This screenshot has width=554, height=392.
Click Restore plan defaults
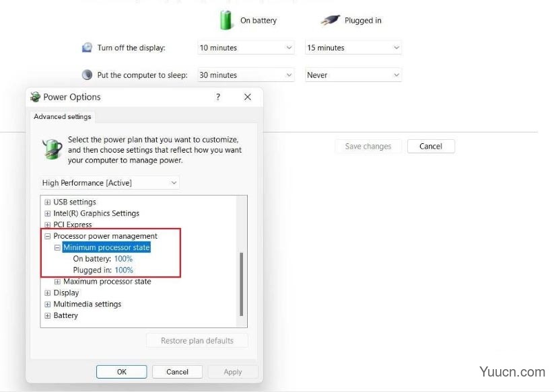coord(197,340)
